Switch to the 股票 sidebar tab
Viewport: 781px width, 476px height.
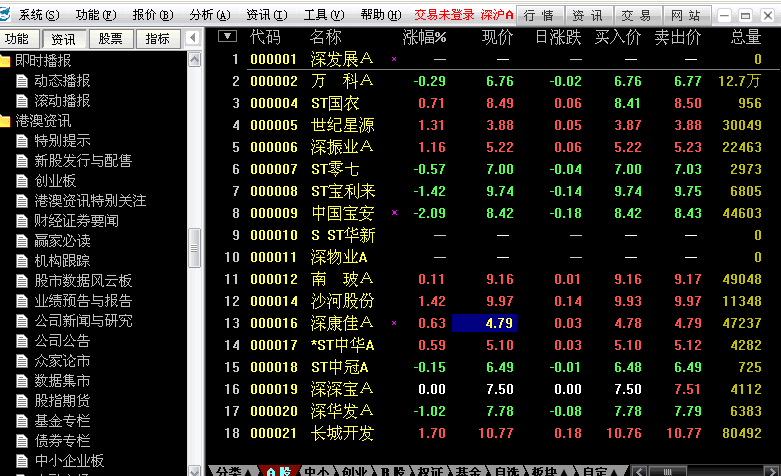point(111,38)
